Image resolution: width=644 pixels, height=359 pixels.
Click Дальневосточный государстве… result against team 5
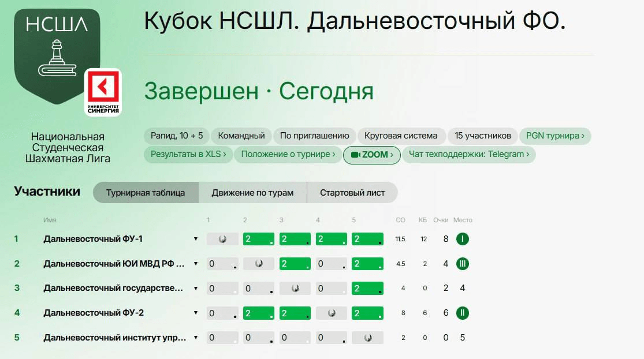coord(367,289)
